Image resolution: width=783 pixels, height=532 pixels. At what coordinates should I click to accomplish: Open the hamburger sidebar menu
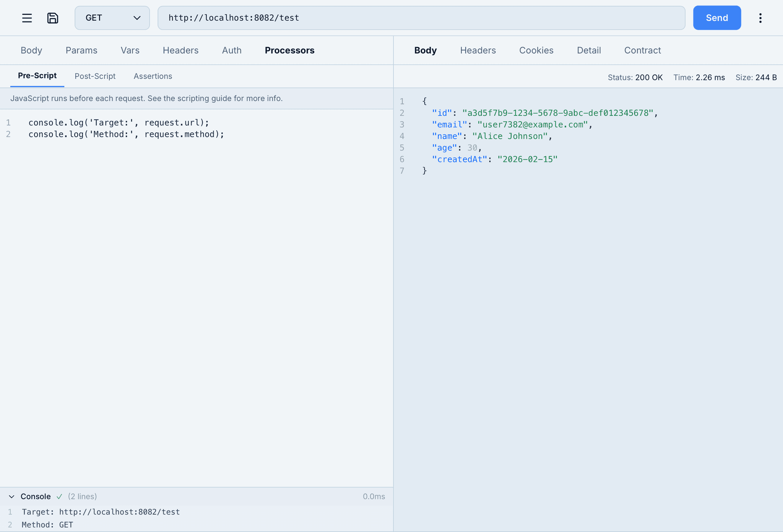pos(27,18)
